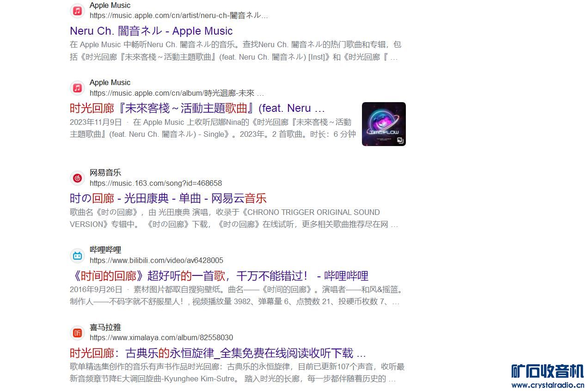Click the 哔哩哔哩 Bilibili favicon

pyautogui.click(x=77, y=255)
